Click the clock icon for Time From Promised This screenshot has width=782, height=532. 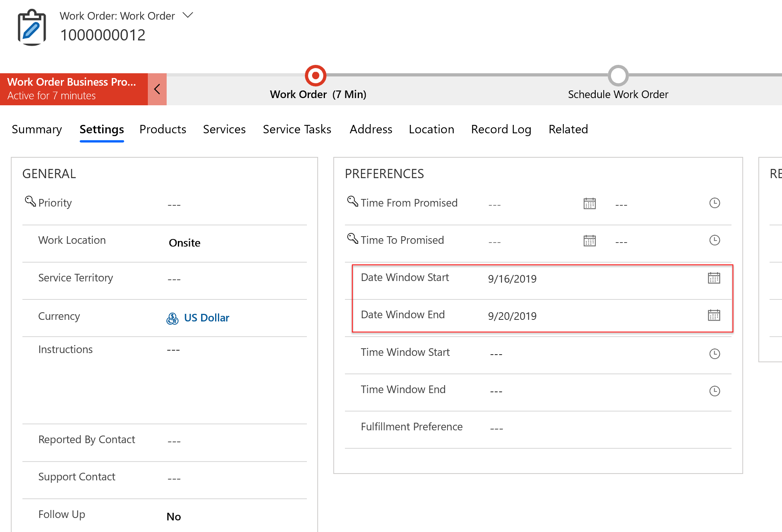715,203
